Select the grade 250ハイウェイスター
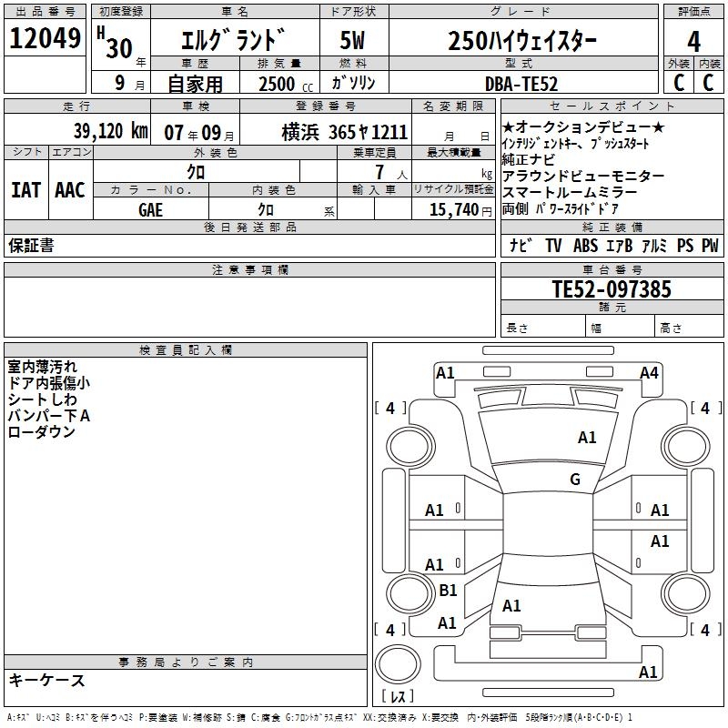 [x=522, y=40]
